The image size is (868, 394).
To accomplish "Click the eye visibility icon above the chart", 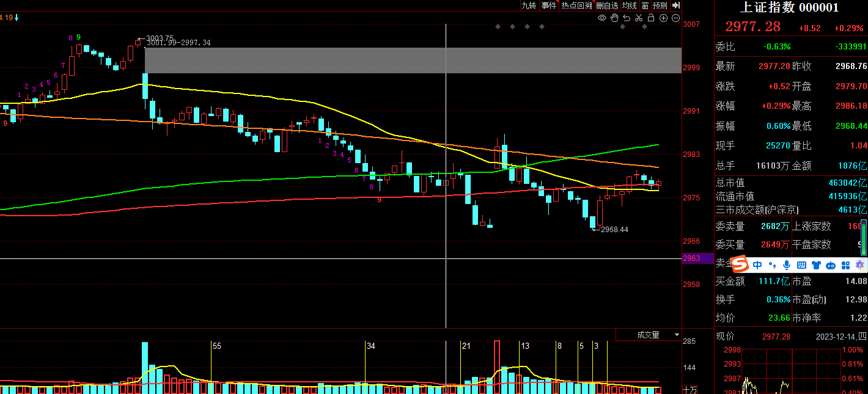I will [602, 18].
